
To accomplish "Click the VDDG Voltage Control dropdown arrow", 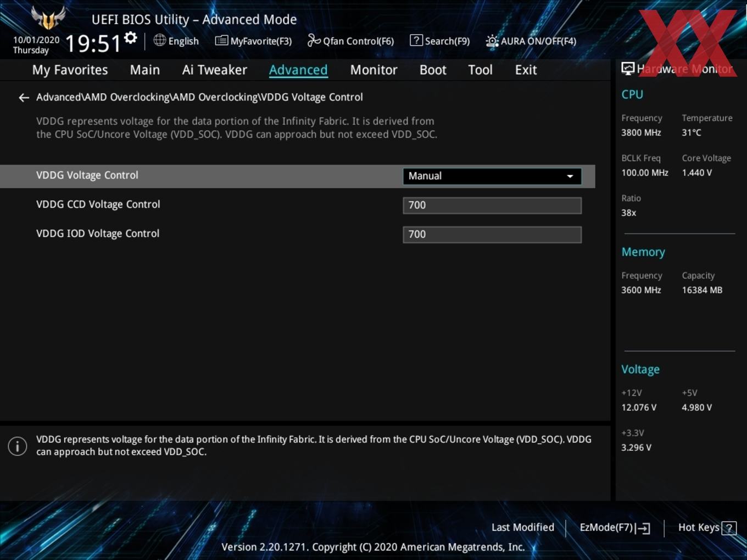I will (x=570, y=176).
